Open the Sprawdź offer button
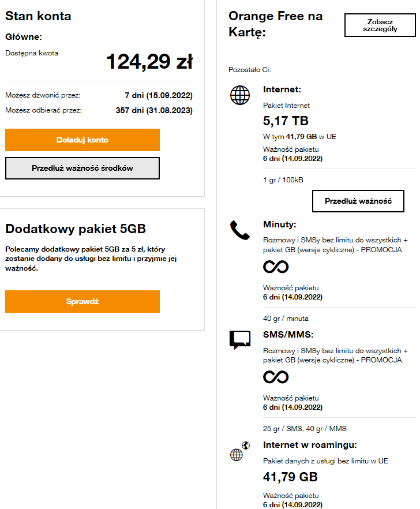This screenshot has height=509, width=420. [x=82, y=301]
